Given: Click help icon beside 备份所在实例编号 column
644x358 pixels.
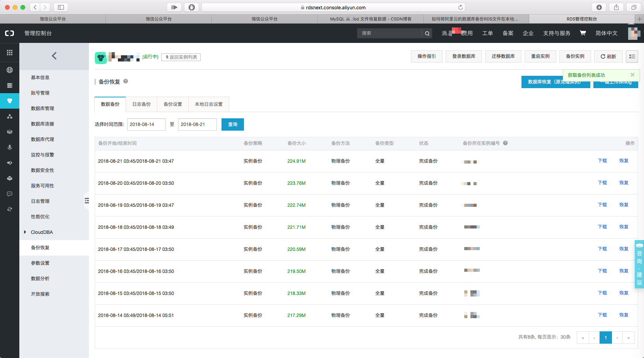Looking at the screenshot, I should 505,143.
